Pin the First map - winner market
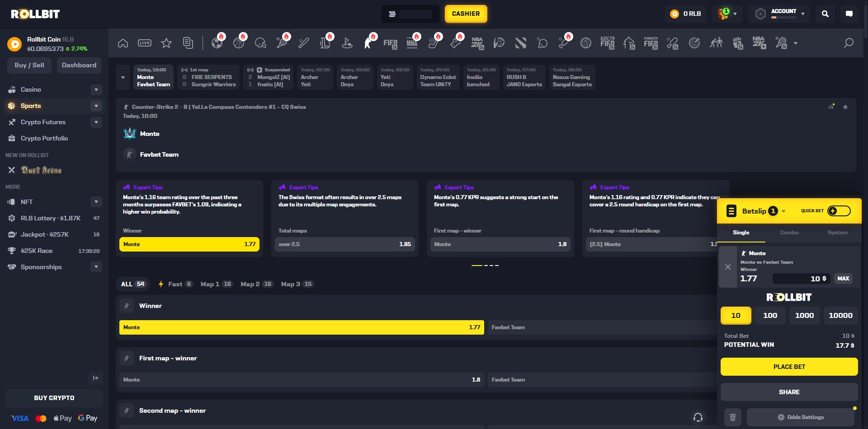 pyautogui.click(x=127, y=358)
